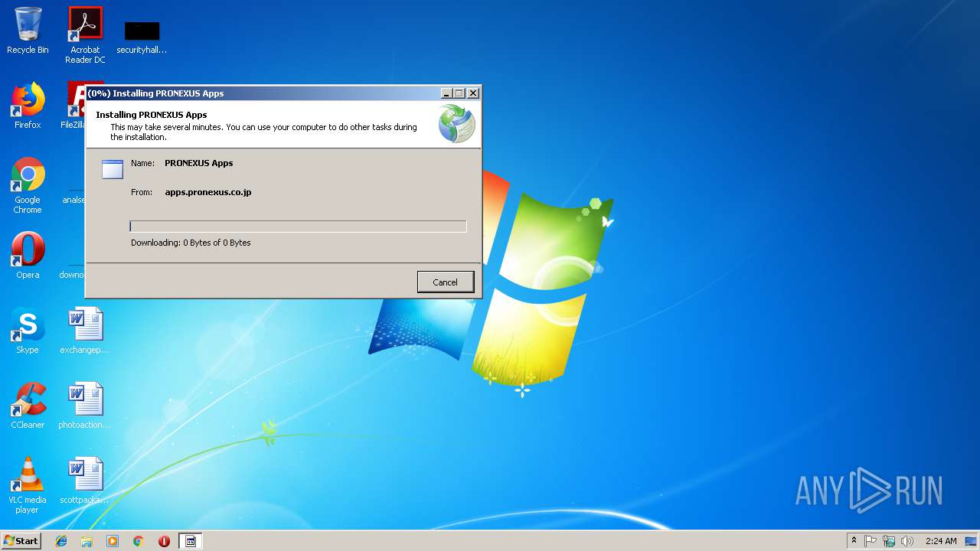Click the PRONEXUS Apps name value
This screenshot has width=980, height=551.
click(x=199, y=163)
